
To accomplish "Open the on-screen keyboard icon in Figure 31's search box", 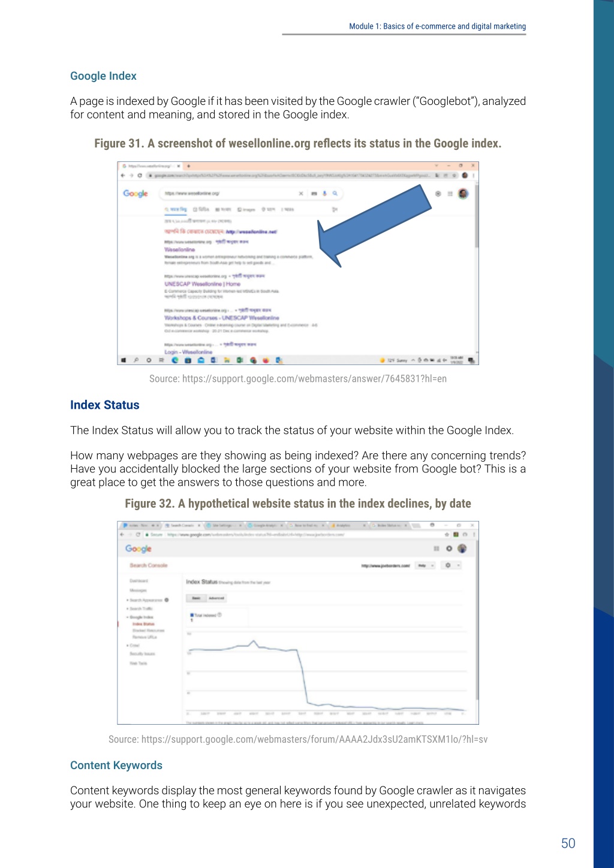I will click(314, 194).
